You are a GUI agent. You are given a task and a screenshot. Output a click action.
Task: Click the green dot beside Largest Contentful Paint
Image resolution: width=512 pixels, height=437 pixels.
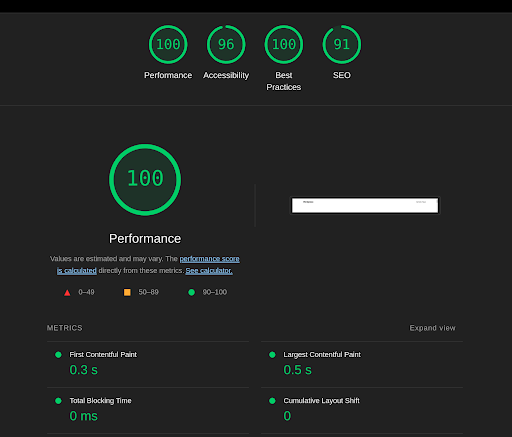pyautogui.click(x=272, y=355)
